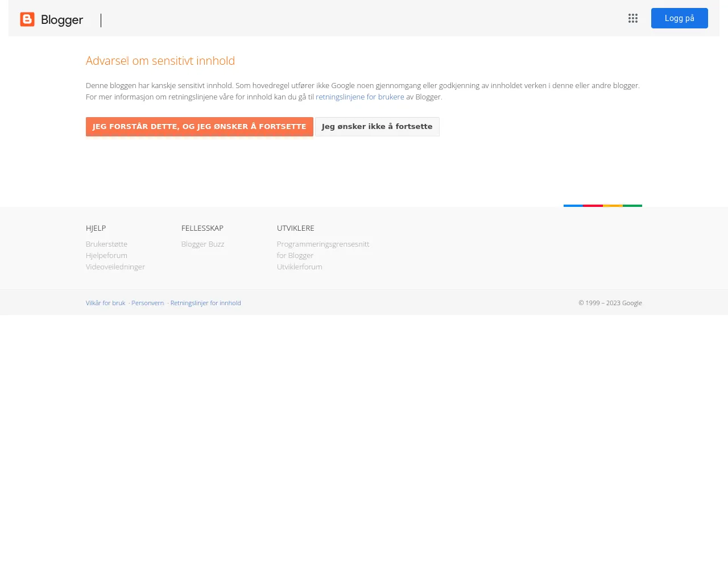728x582 pixels.
Task: Go to Utviklerforum link
Action: point(299,267)
